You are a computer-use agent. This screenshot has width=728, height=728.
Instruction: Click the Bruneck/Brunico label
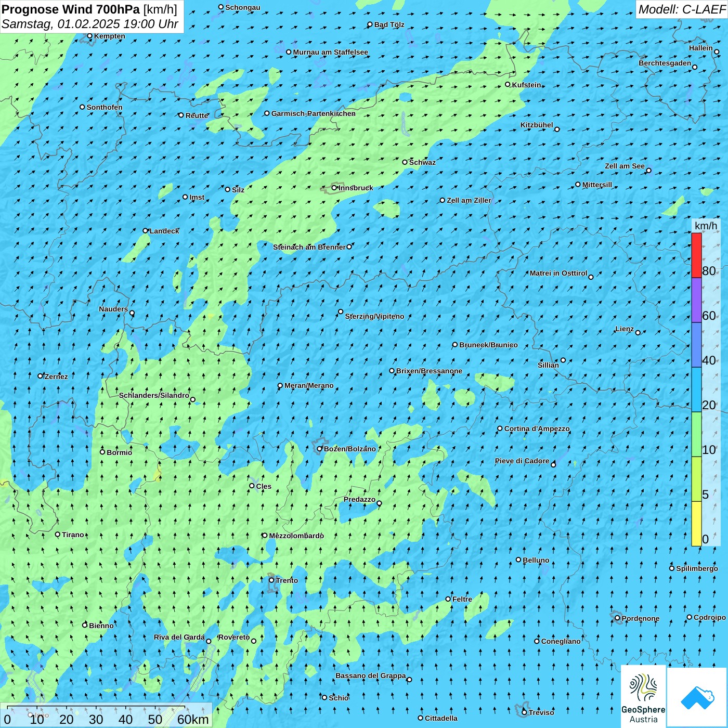[x=488, y=345]
